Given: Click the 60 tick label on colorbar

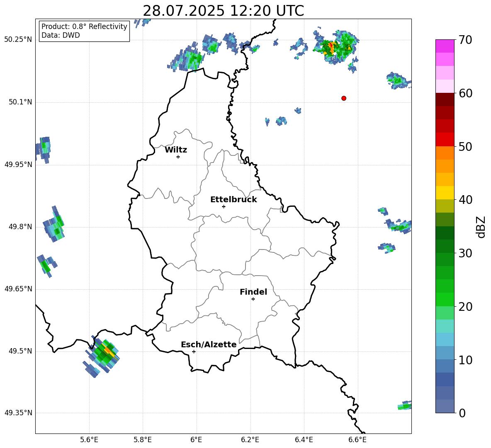Looking at the screenshot, I should tap(465, 93).
